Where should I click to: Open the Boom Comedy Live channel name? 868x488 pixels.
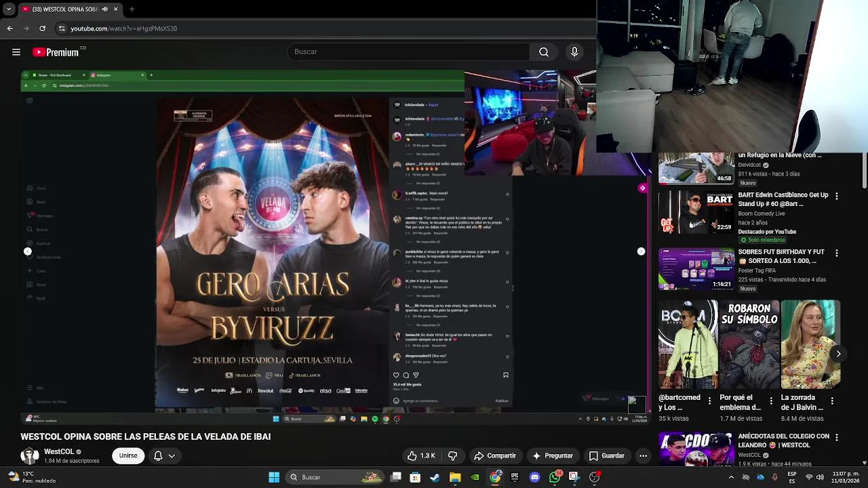point(762,213)
